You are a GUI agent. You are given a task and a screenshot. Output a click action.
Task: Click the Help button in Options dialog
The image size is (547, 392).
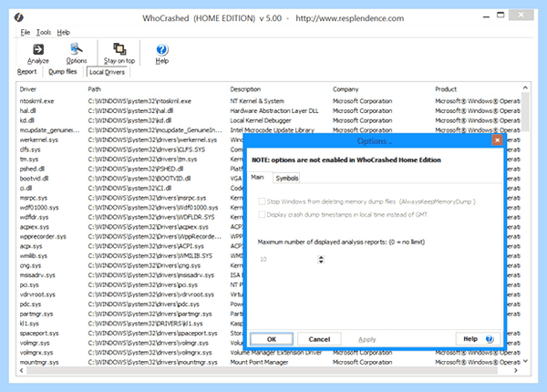478,339
